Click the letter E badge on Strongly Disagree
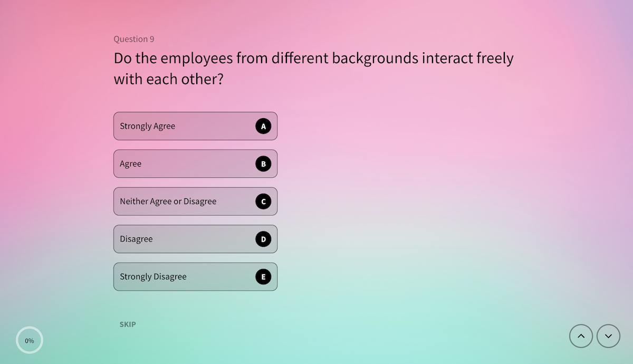The height and width of the screenshot is (364, 633). tap(263, 276)
